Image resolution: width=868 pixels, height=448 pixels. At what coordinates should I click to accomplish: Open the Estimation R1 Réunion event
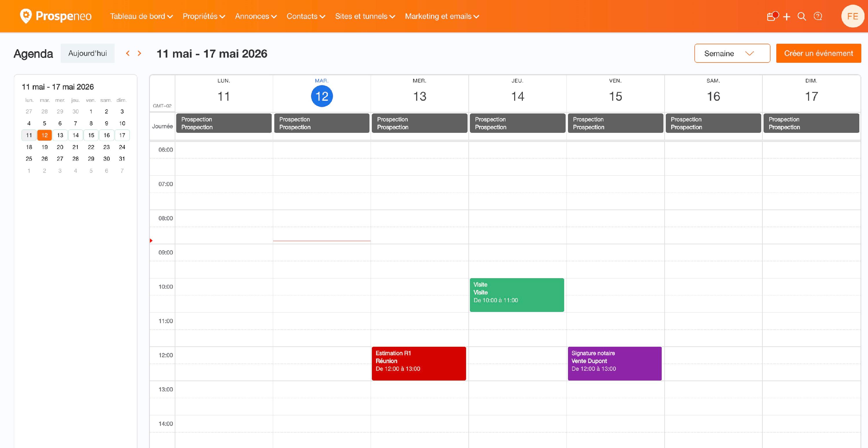(418, 363)
